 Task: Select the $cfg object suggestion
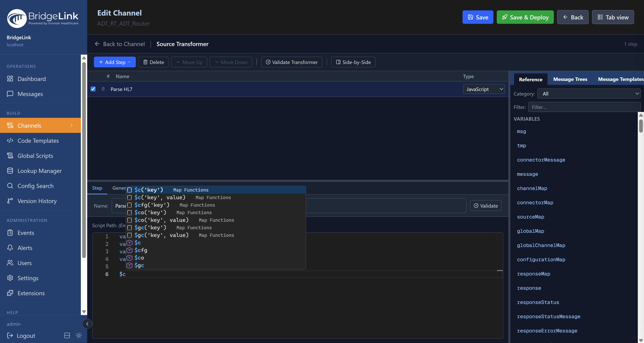pyautogui.click(x=216, y=250)
